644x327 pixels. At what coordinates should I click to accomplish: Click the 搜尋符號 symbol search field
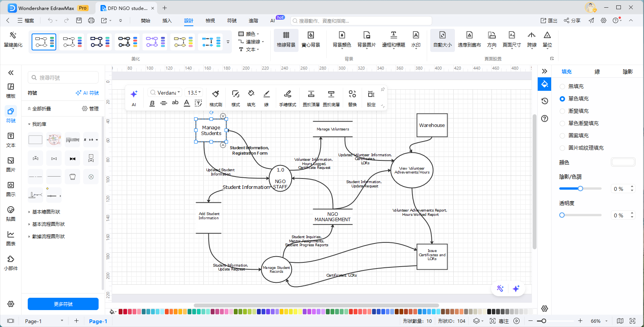[x=64, y=78]
